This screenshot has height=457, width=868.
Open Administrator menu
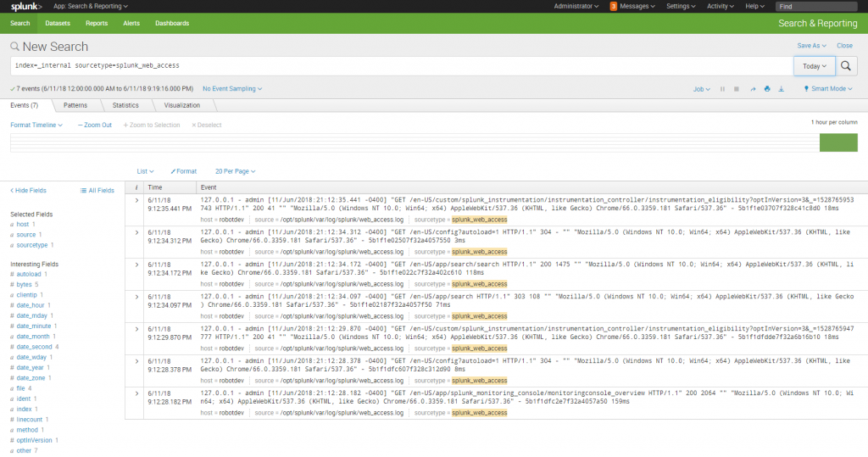[576, 6]
